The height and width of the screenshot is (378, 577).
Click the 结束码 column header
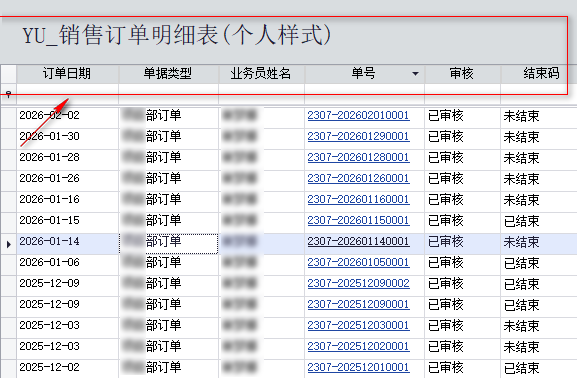tap(541, 74)
